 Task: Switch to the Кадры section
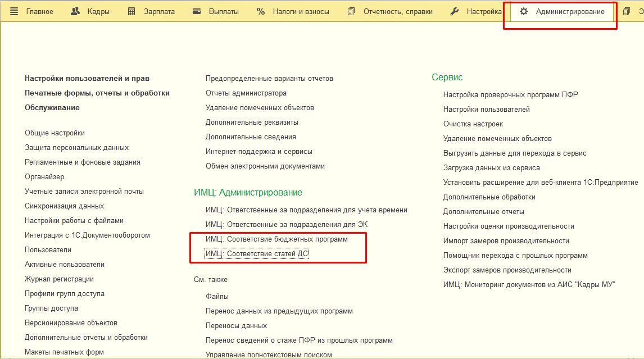[98, 11]
